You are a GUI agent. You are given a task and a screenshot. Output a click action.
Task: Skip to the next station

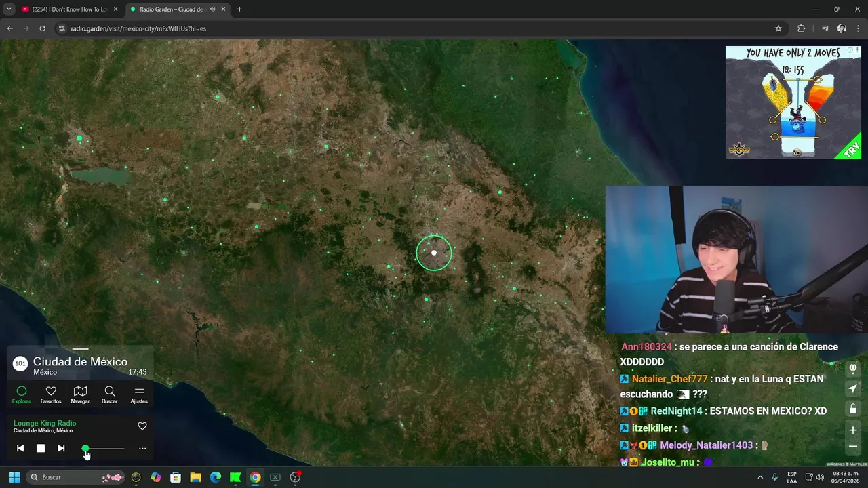tap(61, 448)
